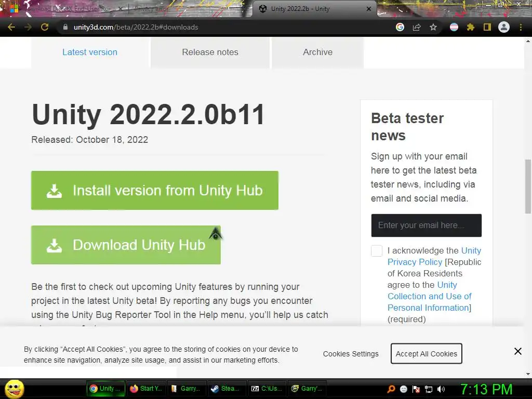The height and width of the screenshot is (399, 532).
Task: Click Install version from Unity Hub button
Action: (x=155, y=190)
